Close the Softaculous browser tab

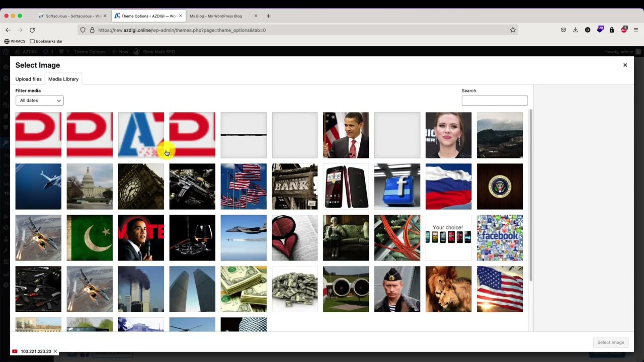[x=105, y=16]
